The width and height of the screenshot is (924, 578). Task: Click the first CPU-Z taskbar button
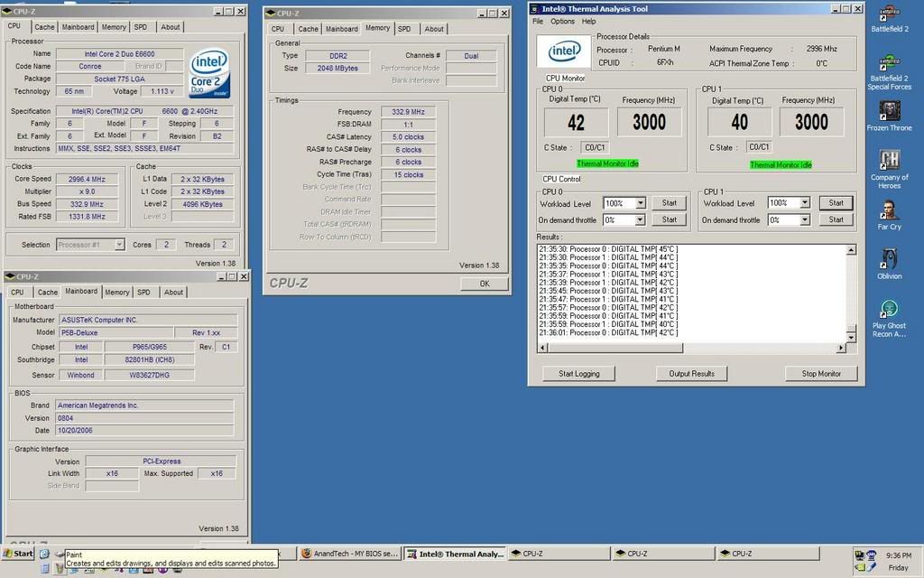pyautogui.click(x=559, y=554)
